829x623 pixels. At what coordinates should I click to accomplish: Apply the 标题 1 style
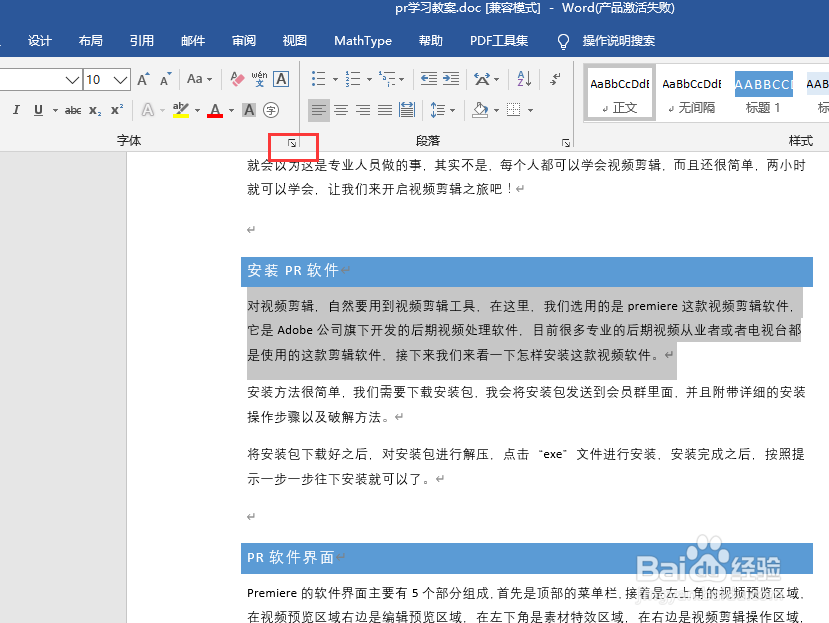[763, 94]
